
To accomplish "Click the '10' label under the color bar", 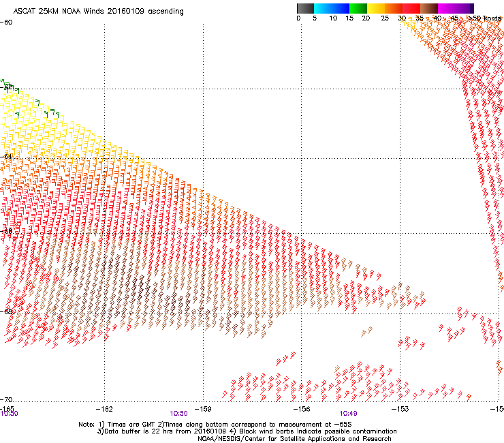I will pyautogui.click(x=333, y=18).
